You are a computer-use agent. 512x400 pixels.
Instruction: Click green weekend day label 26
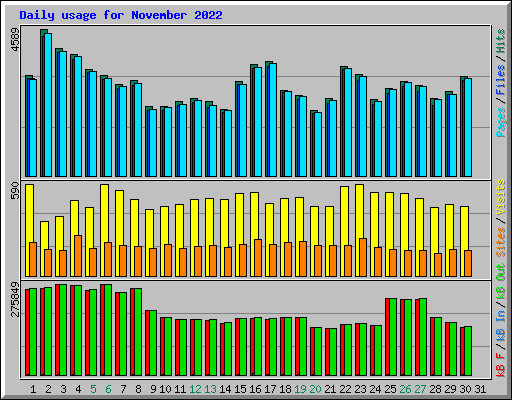(x=405, y=389)
